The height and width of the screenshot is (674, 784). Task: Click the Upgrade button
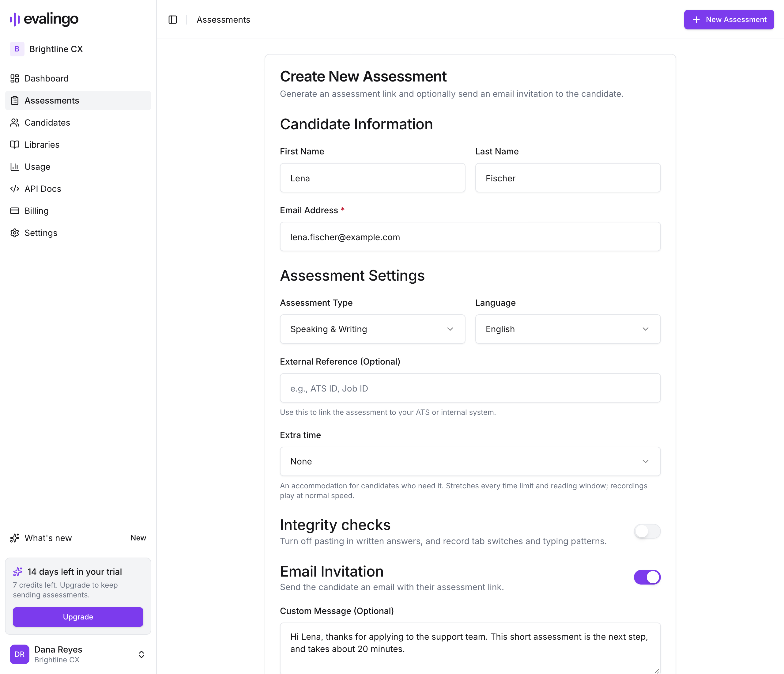[x=78, y=617]
